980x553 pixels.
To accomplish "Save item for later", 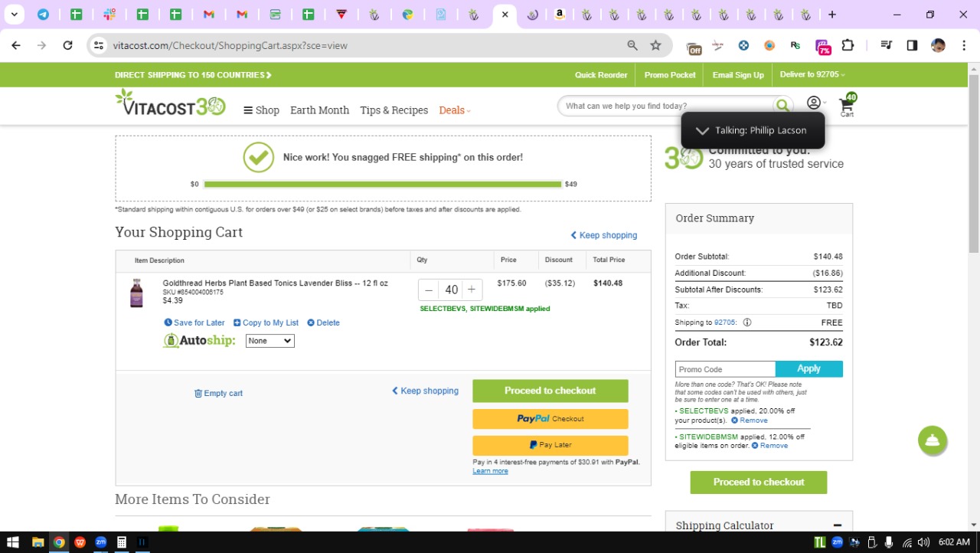I will point(194,322).
